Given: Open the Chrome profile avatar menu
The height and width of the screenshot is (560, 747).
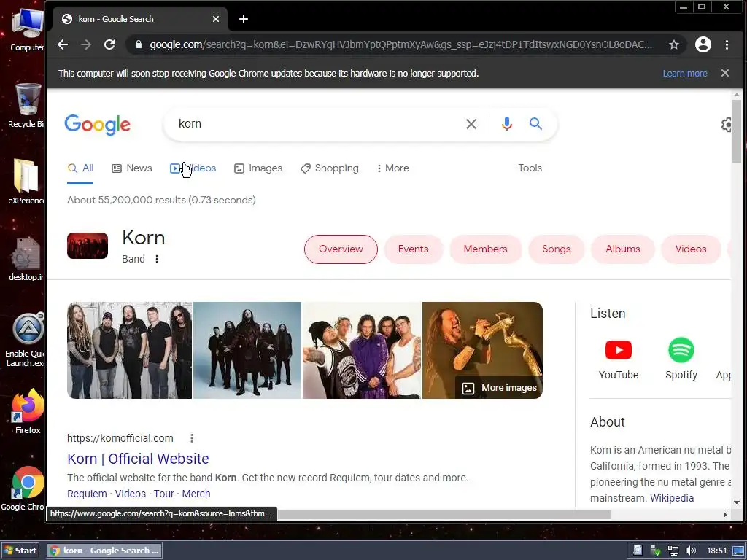Looking at the screenshot, I should pos(703,44).
